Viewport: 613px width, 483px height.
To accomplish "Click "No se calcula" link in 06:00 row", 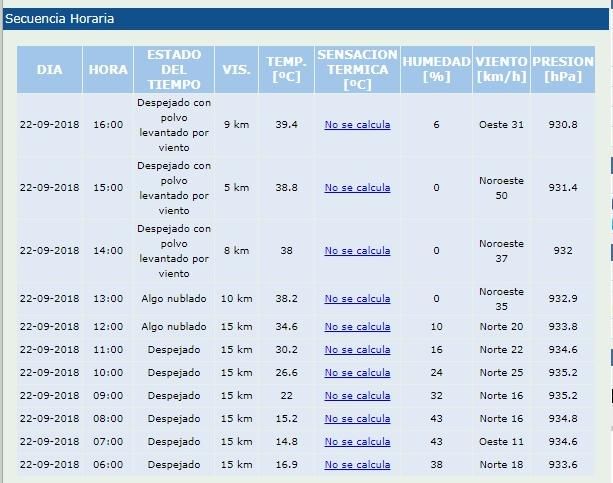I will pos(357,464).
